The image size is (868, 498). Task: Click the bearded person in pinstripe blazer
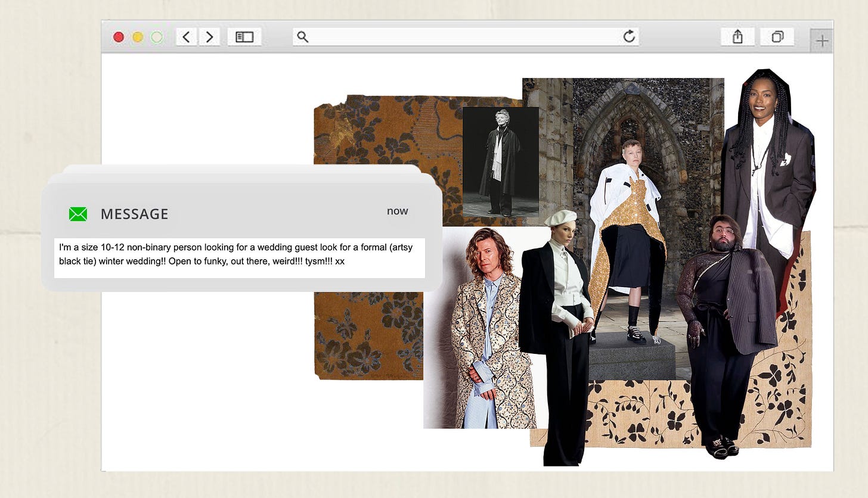(x=726, y=337)
